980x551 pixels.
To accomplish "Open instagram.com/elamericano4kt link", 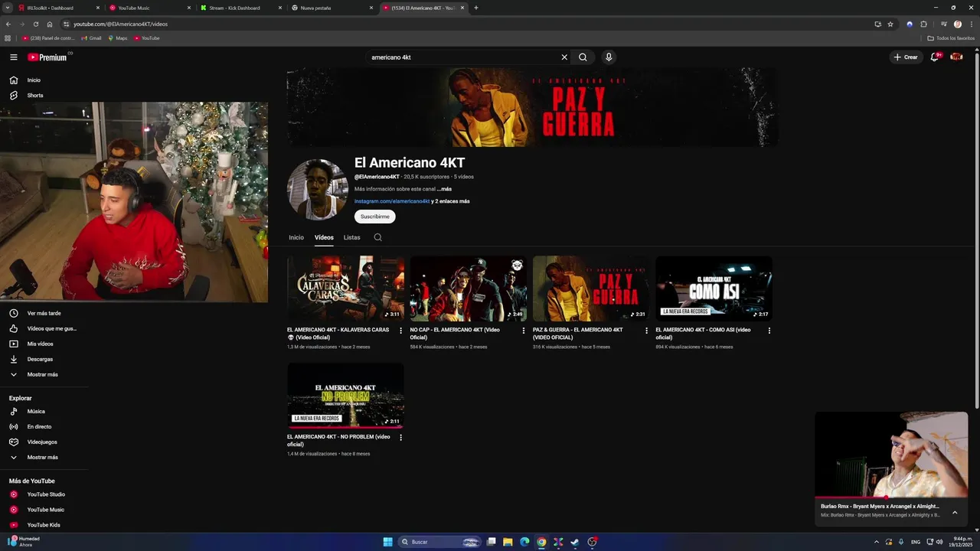I will (x=392, y=201).
